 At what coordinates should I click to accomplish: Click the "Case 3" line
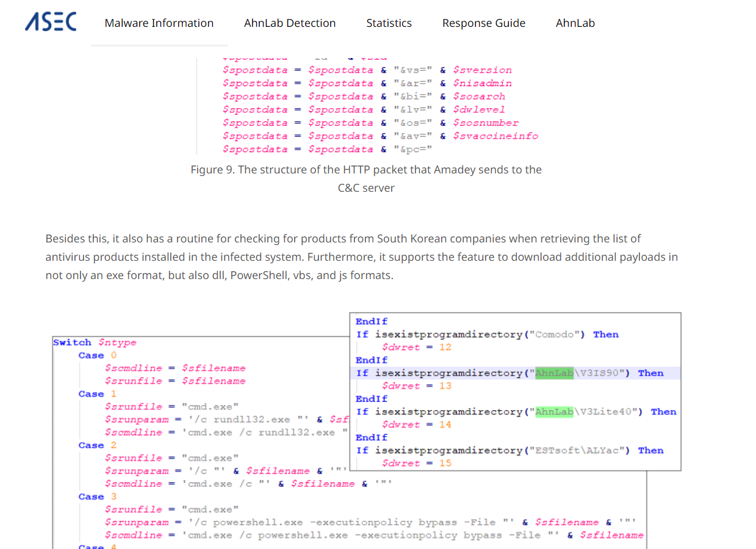click(x=98, y=496)
